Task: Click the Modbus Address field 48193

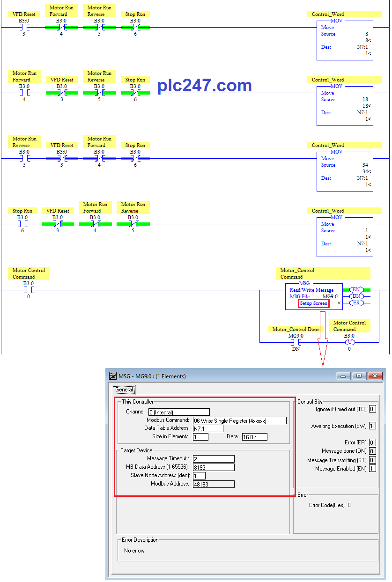Action: point(214,484)
